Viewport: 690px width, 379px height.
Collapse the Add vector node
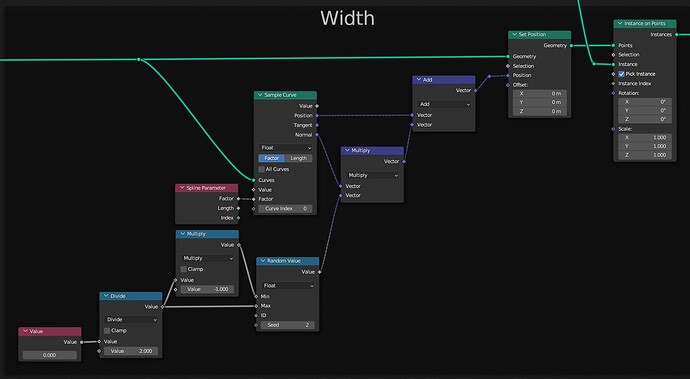point(418,80)
